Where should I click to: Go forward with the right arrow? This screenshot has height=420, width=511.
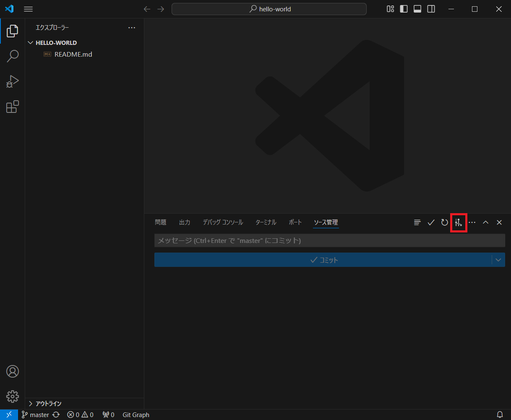click(x=161, y=9)
